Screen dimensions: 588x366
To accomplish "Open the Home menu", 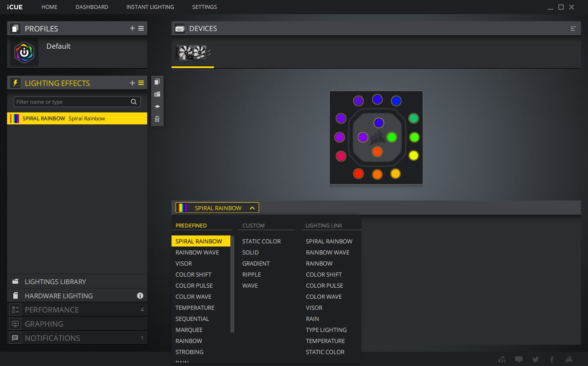I will click(x=50, y=7).
